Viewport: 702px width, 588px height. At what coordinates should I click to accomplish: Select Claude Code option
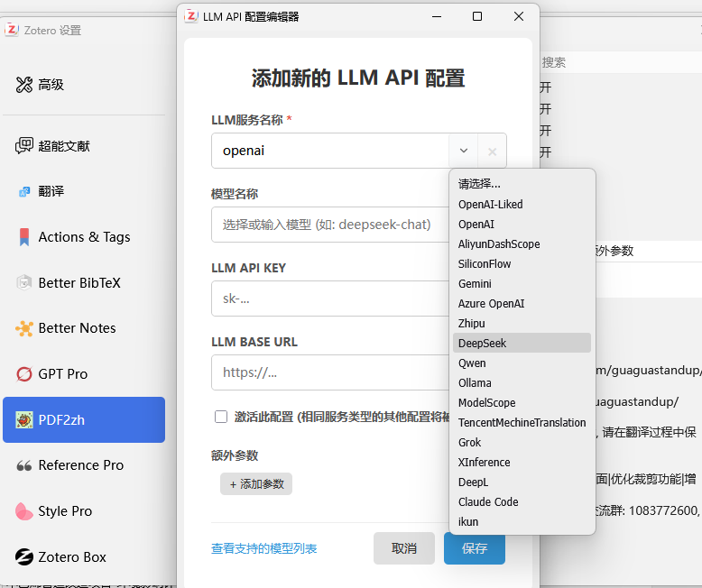coord(522,501)
